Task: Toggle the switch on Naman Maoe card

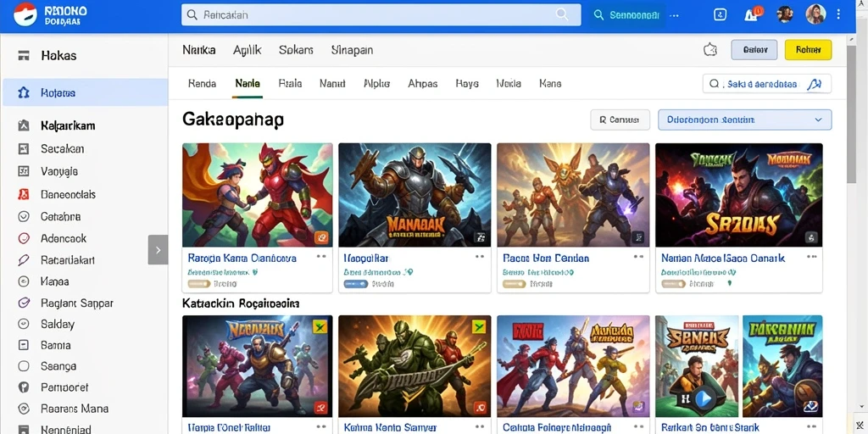Action: [673, 283]
